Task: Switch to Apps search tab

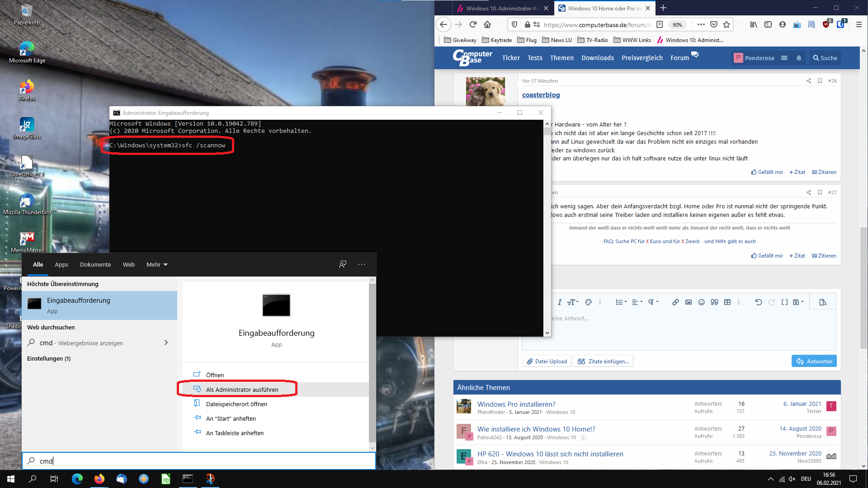Action: [x=61, y=265]
